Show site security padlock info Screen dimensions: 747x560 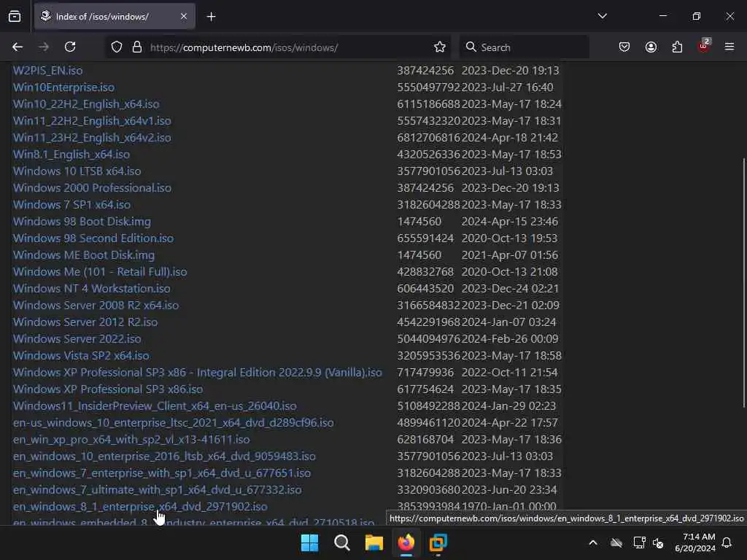[137, 47]
